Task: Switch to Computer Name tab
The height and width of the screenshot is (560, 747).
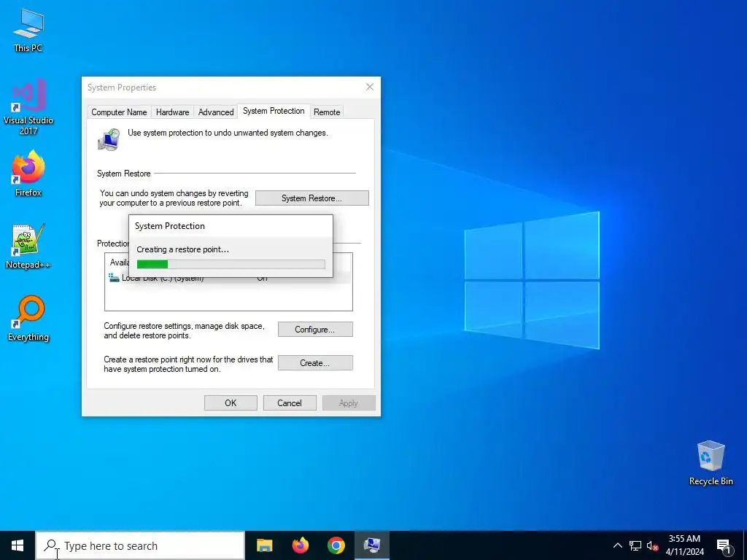Action: [119, 112]
